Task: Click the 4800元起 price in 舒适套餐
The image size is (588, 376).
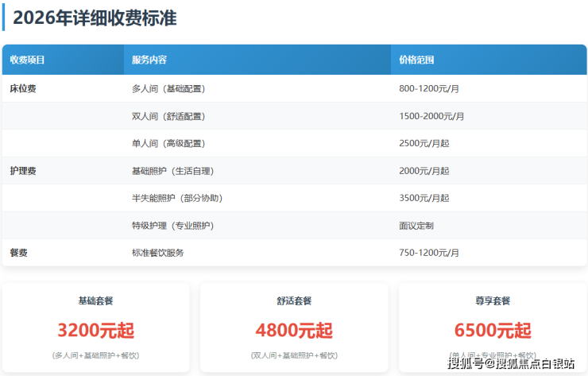Action: coord(294,330)
